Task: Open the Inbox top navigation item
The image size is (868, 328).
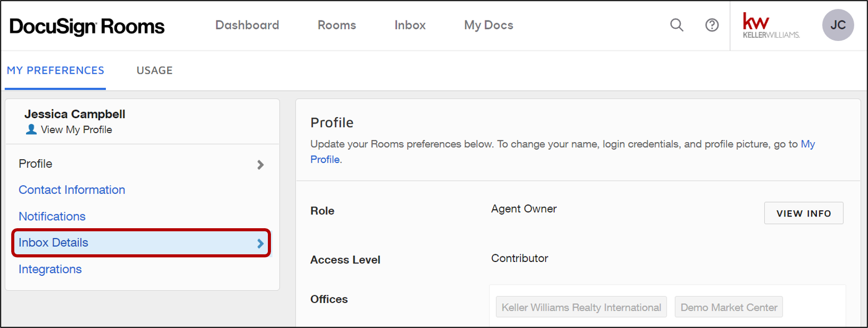Action: 410,25
